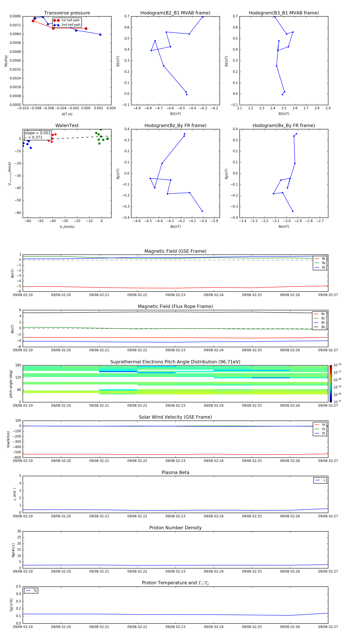Click the "A(T·m)" x-axis label
The height and width of the screenshot is (644, 351).
point(67,114)
